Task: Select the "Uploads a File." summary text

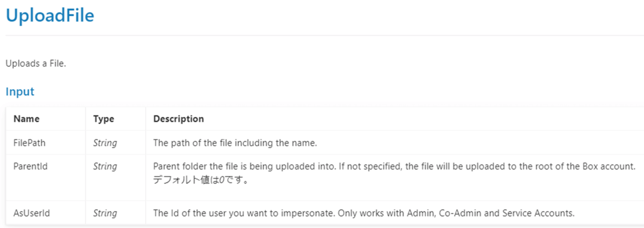Action: [35, 63]
